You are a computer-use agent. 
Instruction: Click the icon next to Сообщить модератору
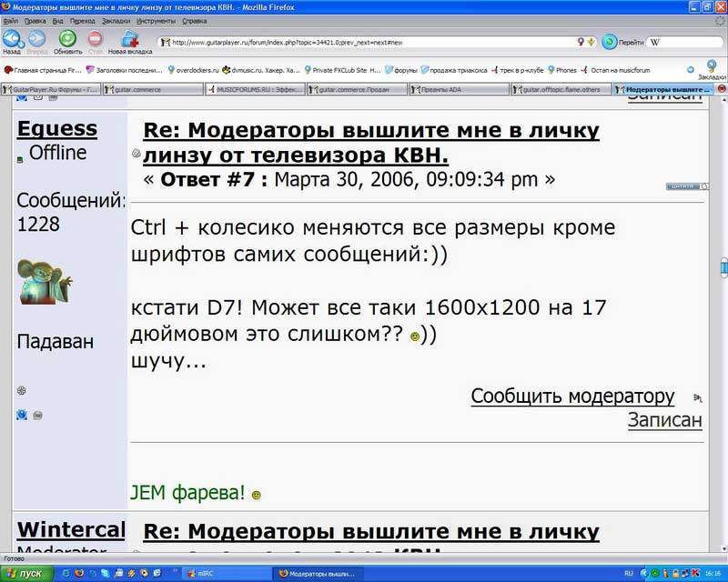697,397
